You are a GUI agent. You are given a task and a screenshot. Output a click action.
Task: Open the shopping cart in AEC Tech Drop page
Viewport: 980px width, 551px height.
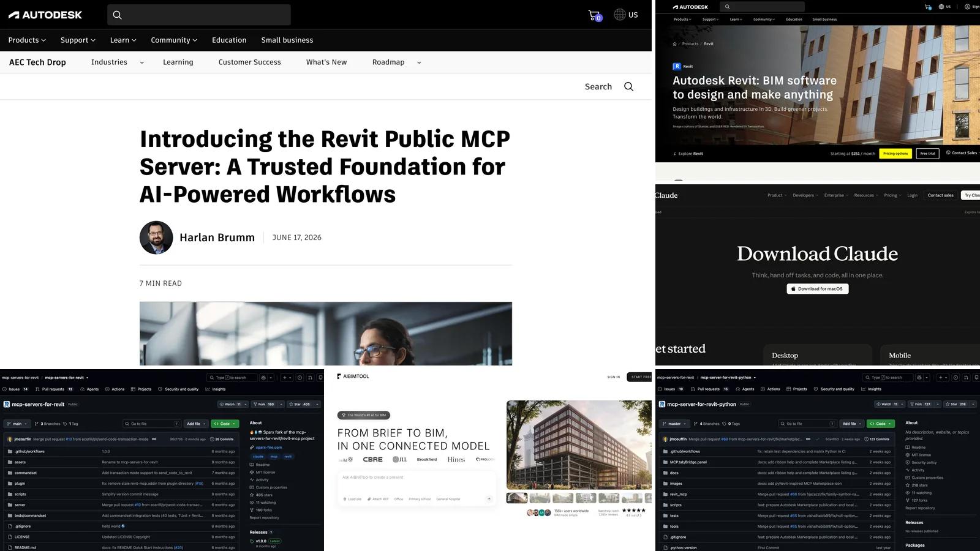(594, 15)
